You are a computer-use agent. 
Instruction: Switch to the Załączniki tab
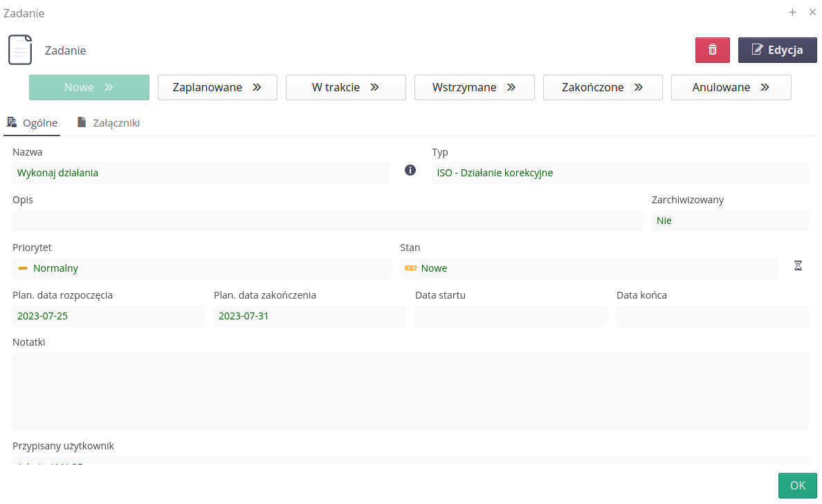click(109, 122)
